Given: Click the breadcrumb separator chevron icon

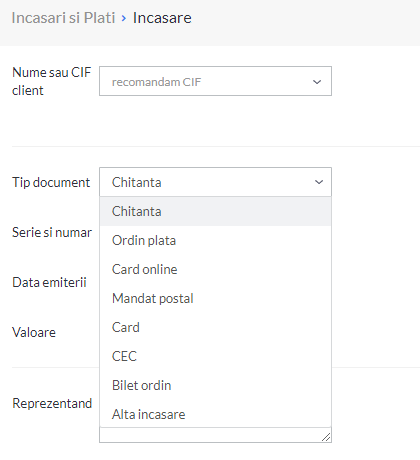Looking at the screenshot, I should 124,18.
